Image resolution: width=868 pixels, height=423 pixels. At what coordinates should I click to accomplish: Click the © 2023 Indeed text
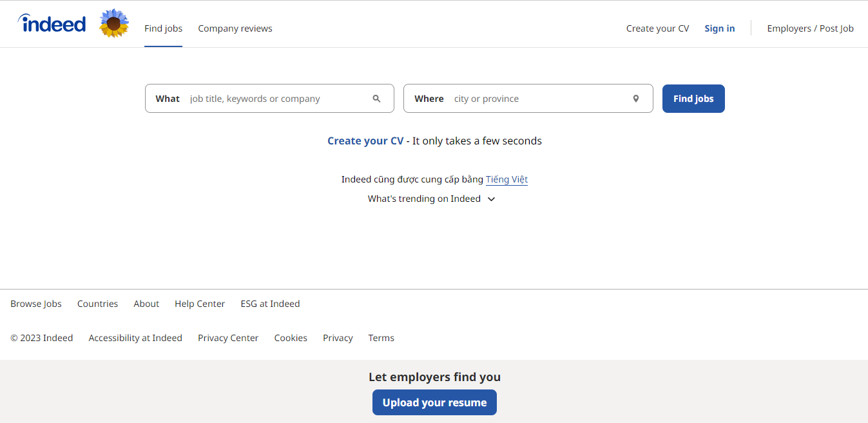[42, 338]
